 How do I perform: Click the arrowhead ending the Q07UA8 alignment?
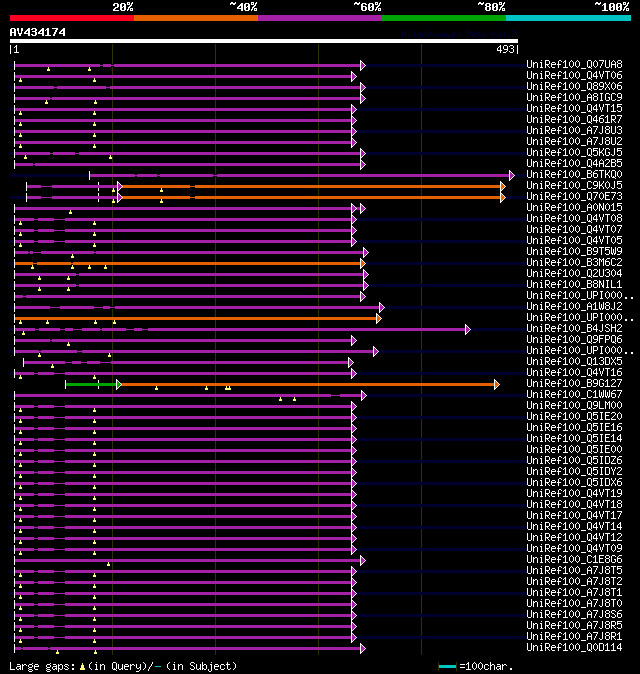click(x=363, y=65)
